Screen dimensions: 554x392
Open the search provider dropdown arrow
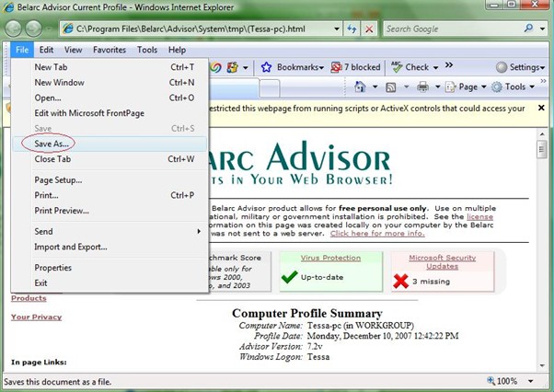[542, 29]
